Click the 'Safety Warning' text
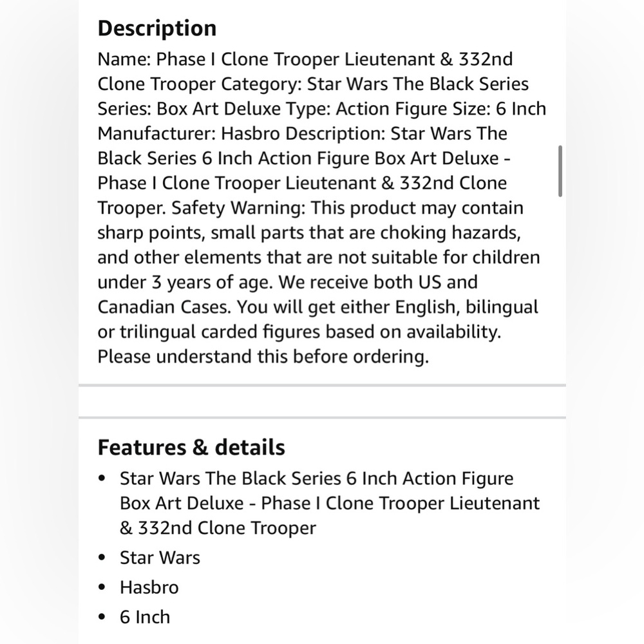This screenshot has width=644, height=644. (x=238, y=208)
